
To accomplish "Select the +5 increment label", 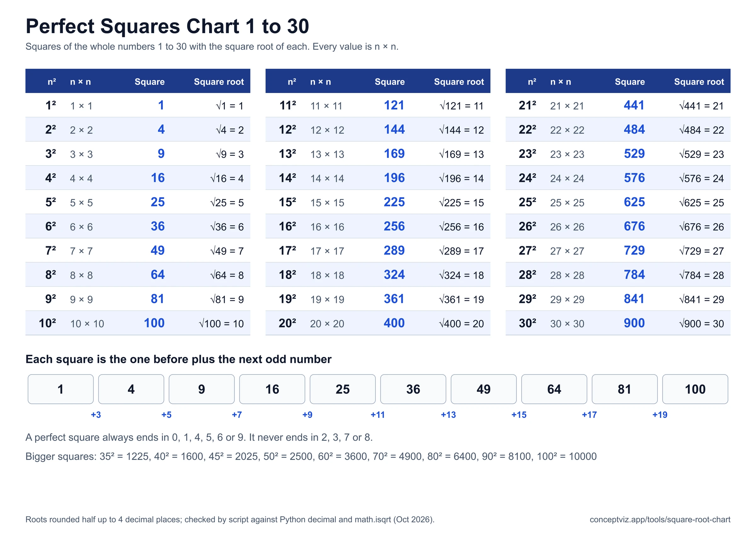I will pyautogui.click(x=166, y=415).
